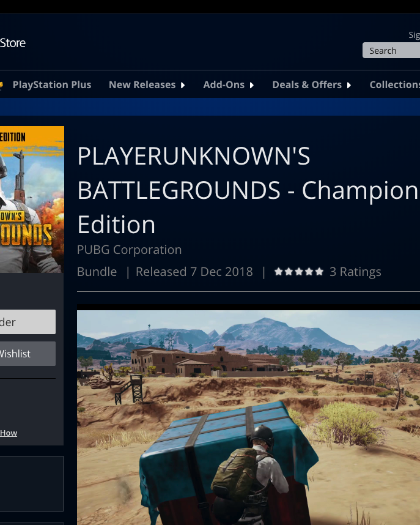Image resolution: width=420 pixels, height=525 pixels.
Task: Click the 3 Ratings count text
Action: point(355,272)
